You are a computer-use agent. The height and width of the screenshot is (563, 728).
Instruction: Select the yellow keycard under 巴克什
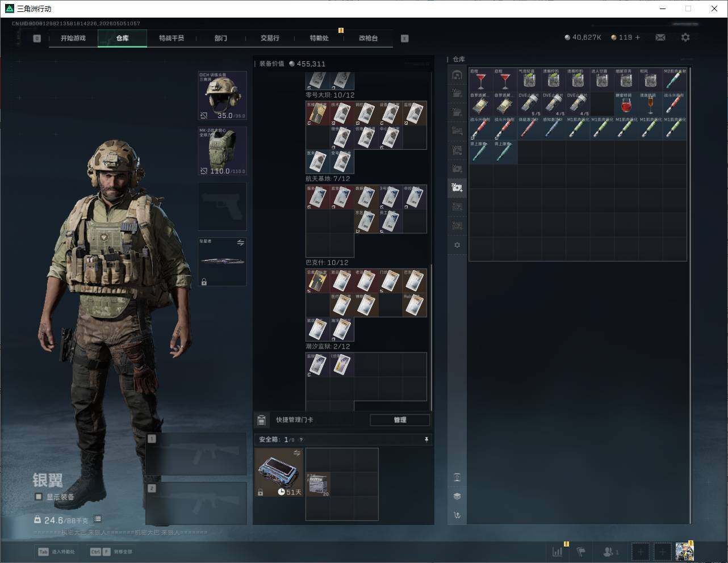pos(317,281)
